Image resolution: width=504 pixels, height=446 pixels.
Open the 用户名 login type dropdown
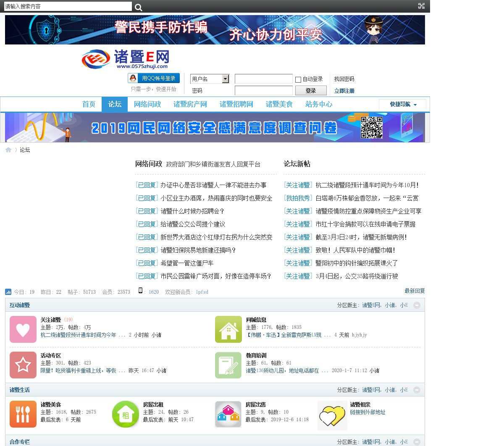225,79
